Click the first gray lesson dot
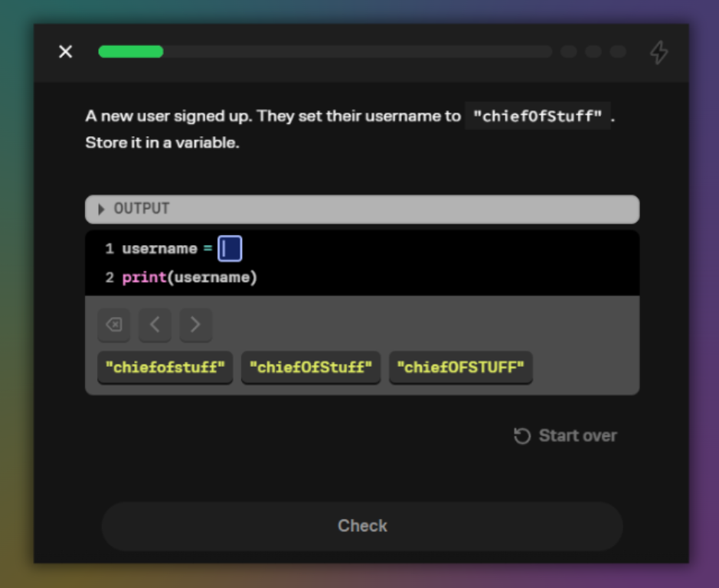 coord(568,51)
